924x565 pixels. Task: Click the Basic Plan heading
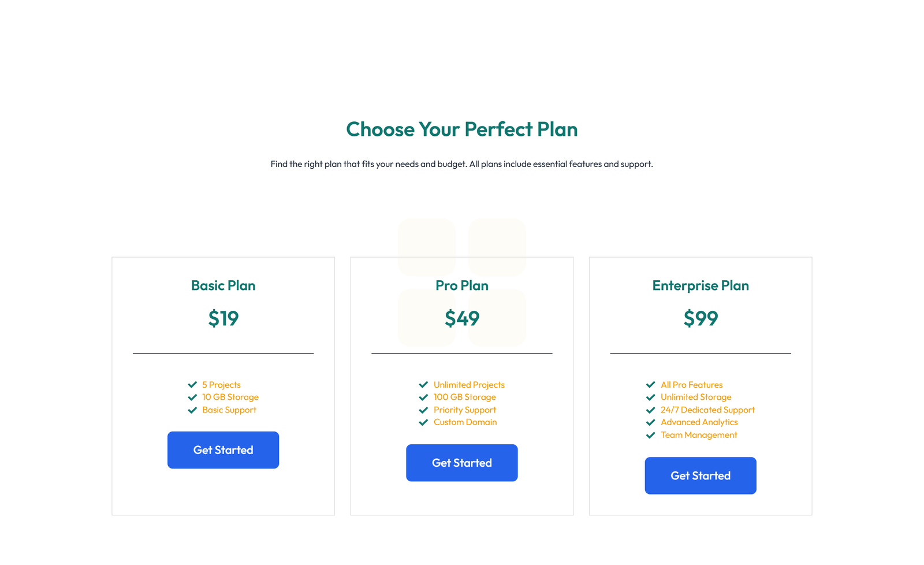(x=223, y=285)
